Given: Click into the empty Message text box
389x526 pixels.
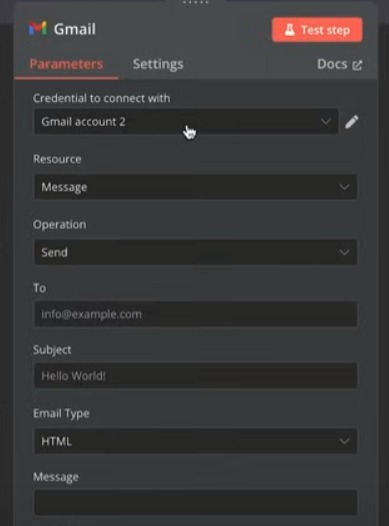Looking at the screenshot, I should 196,503.
